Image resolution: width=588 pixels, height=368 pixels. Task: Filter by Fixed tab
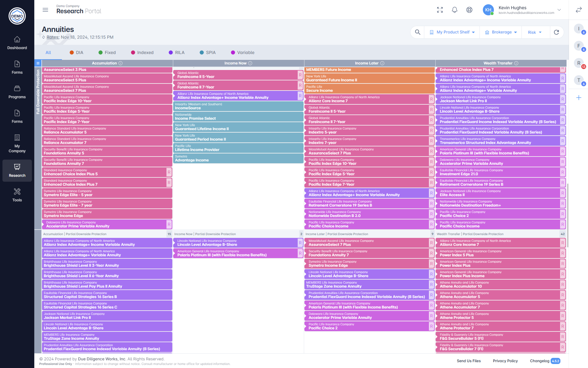(107, 52)
